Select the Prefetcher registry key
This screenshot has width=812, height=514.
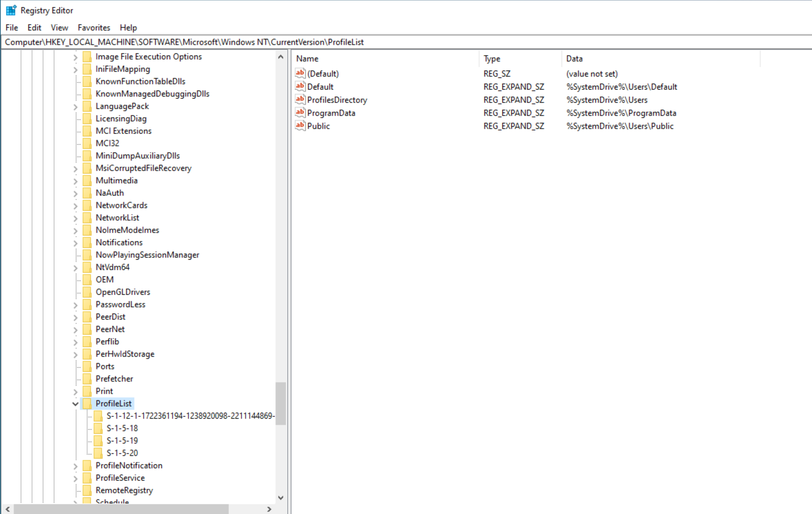pyautogui.click(x=114, y=379)
